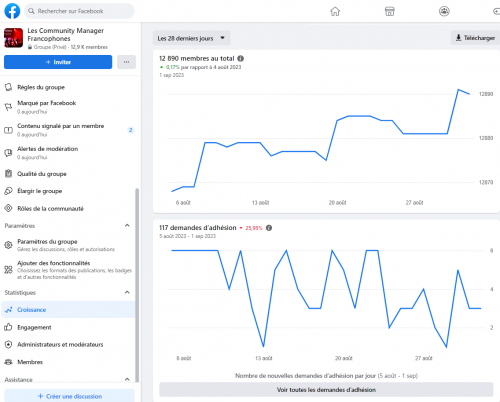This screenshot has width=500, height=402.
Task: Open Règles du groupe menu item
Action: click(68, 87)
